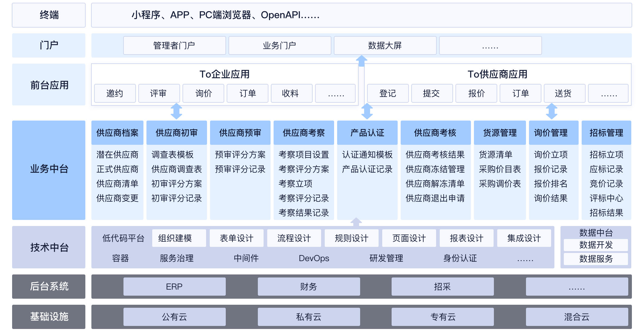
Task: Click the 采购价目表 entry
Action: click(x=500, y=169)
